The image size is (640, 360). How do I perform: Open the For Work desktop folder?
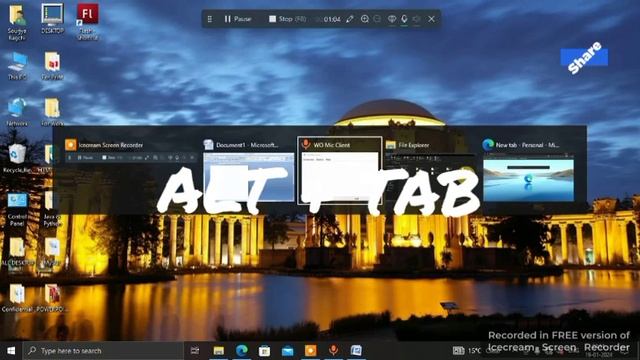pos(52,111)
